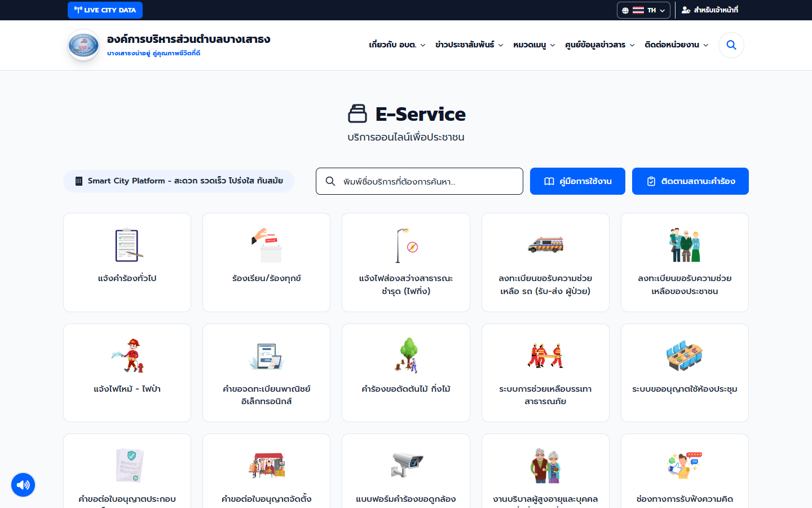The height and width of the screenshot is (508, 812).
Task: Click the ช่องทางการรับฟังความคิด label
Action: (685, 499)
